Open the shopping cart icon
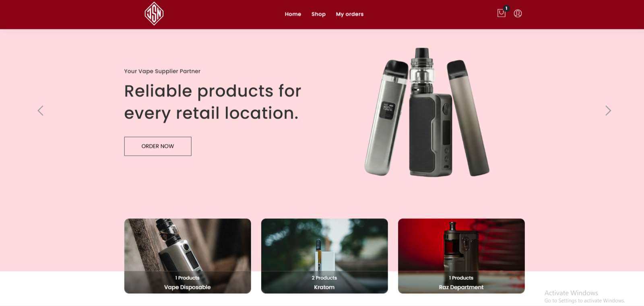Screen dimensions: 644x306 [x=501, y=13]
